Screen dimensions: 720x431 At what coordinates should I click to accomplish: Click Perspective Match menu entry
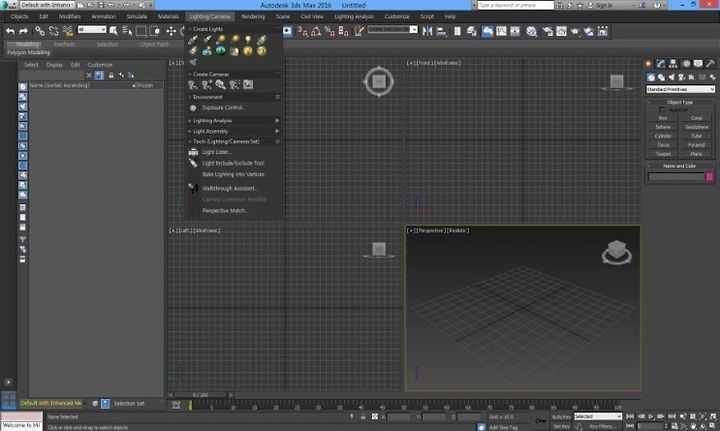pyautogui.click(x=225, y=211)
